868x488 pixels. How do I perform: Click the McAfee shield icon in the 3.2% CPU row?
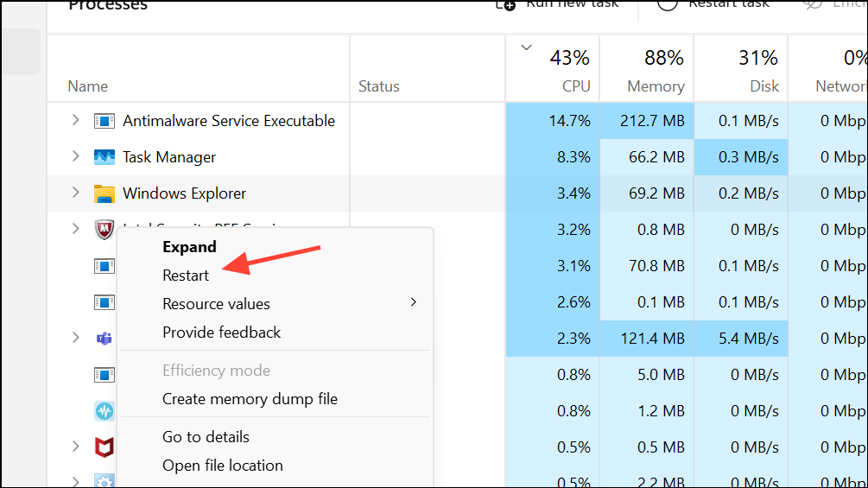(104, 229)
